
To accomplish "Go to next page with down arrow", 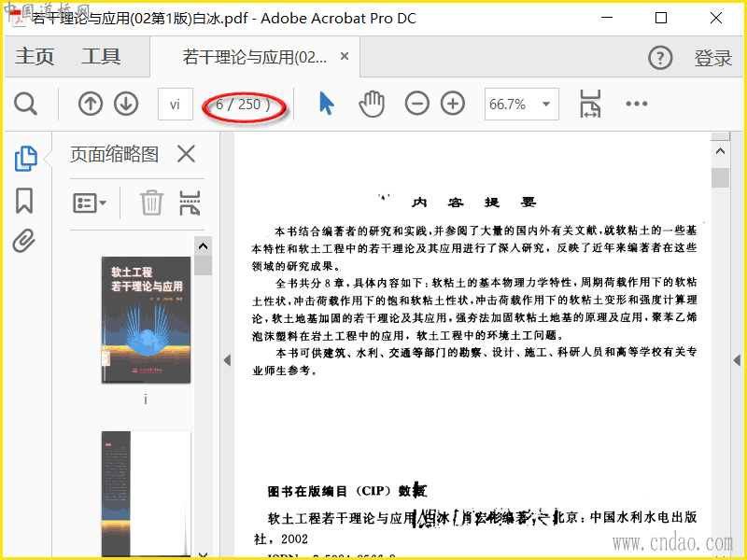I will click(126, 104).
